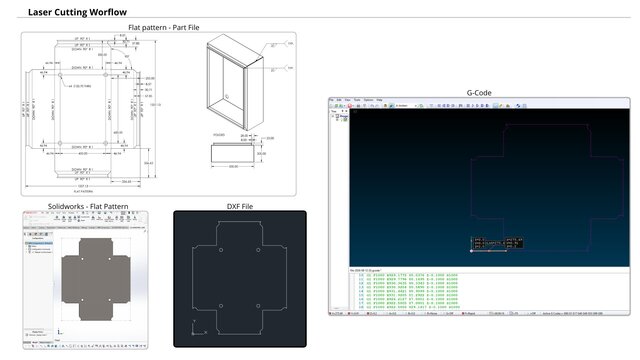Viewport: 640px width, 360px height.
Task: Open the Tools menu in G-Code viewer
Action: click(x=357, y=100)
